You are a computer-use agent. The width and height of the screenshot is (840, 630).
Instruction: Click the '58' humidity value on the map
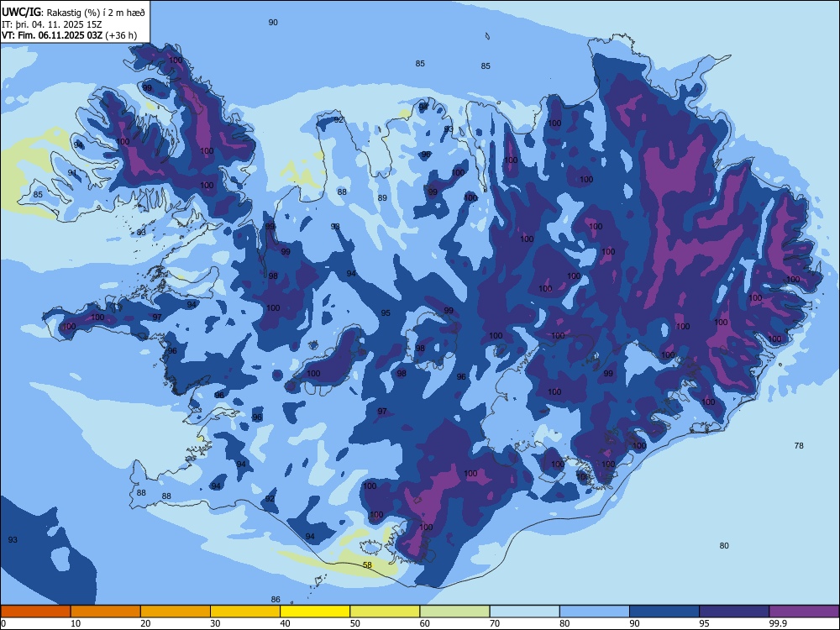(x=368, y=564)
